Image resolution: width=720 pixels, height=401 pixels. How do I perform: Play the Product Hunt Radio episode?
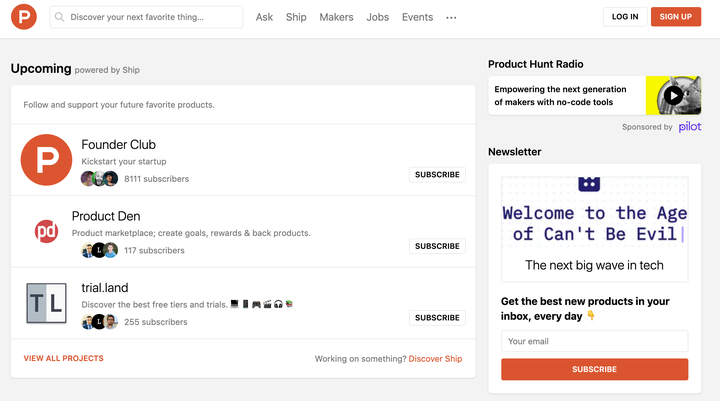[x=673, y=96]
